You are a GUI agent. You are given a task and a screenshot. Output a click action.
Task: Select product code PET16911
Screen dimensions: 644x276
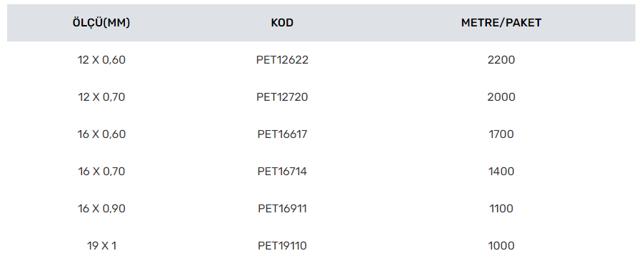282,209
